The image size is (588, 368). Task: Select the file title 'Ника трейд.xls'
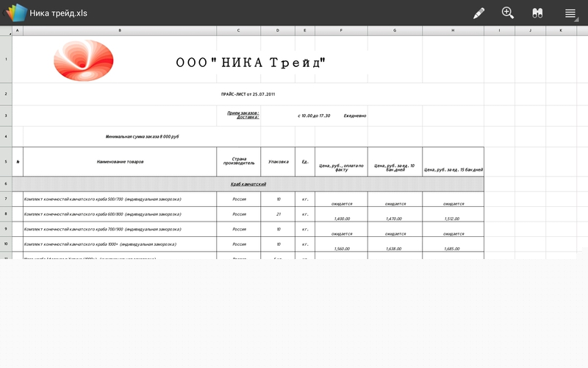click(59, 13)
